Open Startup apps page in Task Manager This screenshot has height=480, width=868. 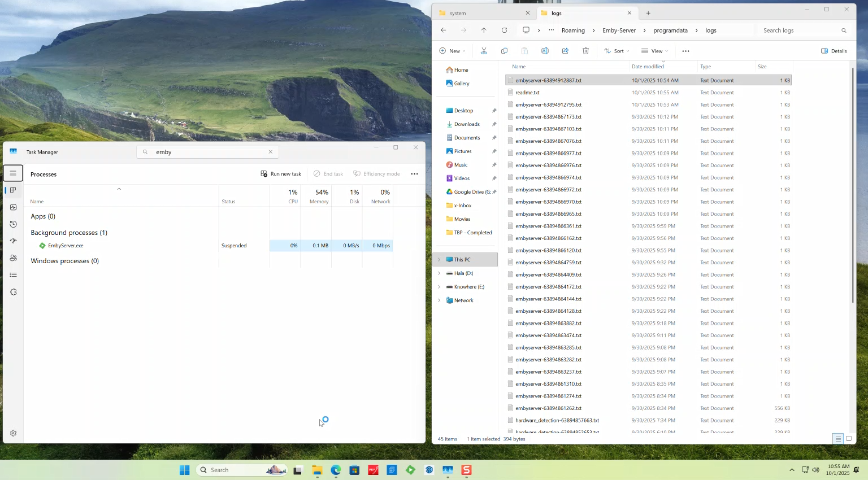pos(13,241)
